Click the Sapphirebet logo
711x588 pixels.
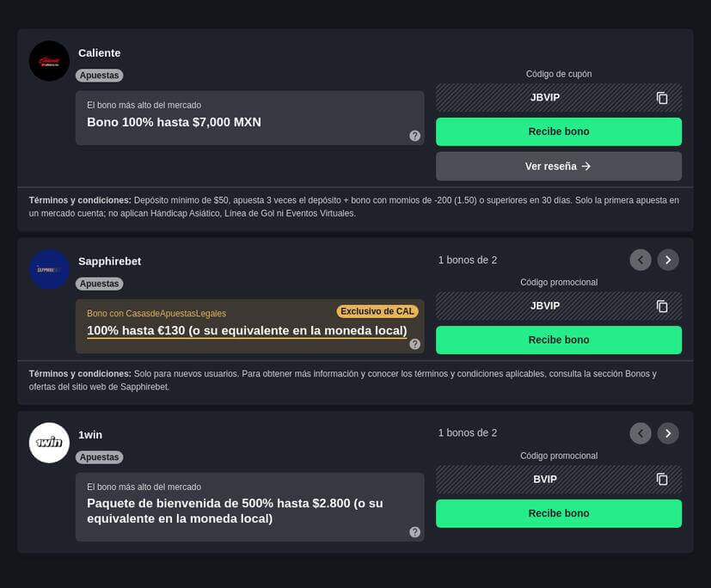tap(49, 269)
